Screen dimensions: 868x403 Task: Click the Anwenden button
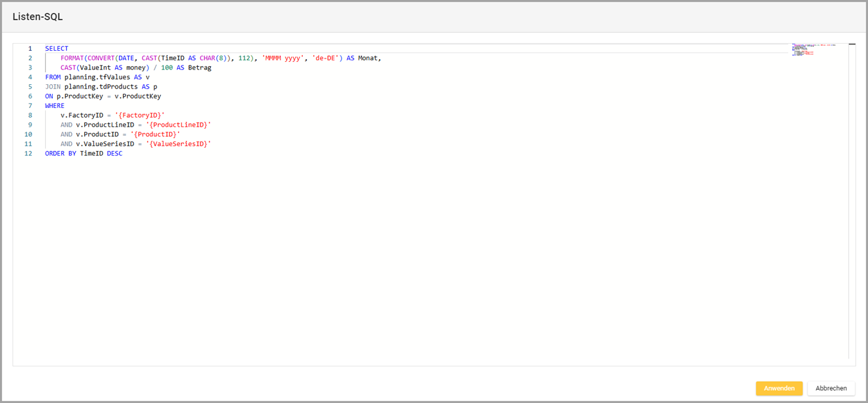(779, 388)
